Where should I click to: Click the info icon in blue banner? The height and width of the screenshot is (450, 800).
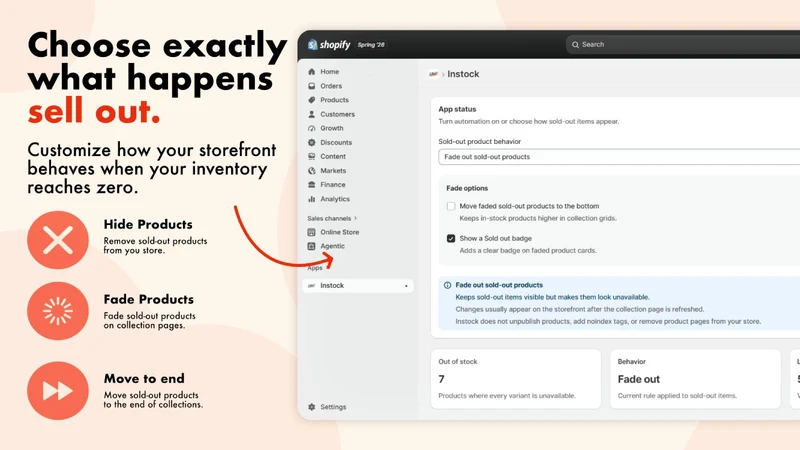pos(447,285)
